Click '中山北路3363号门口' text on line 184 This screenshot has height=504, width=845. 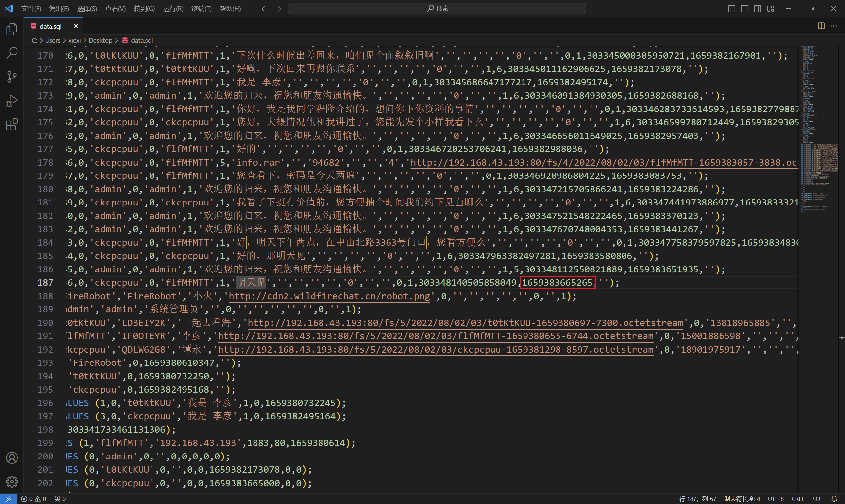[x=381, y=242]
